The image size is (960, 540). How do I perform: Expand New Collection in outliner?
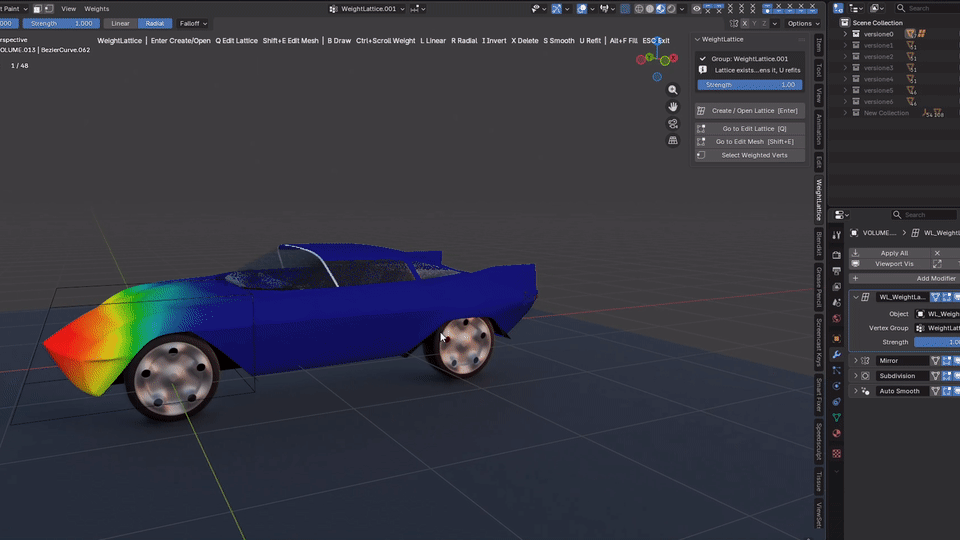pos(846,113)
